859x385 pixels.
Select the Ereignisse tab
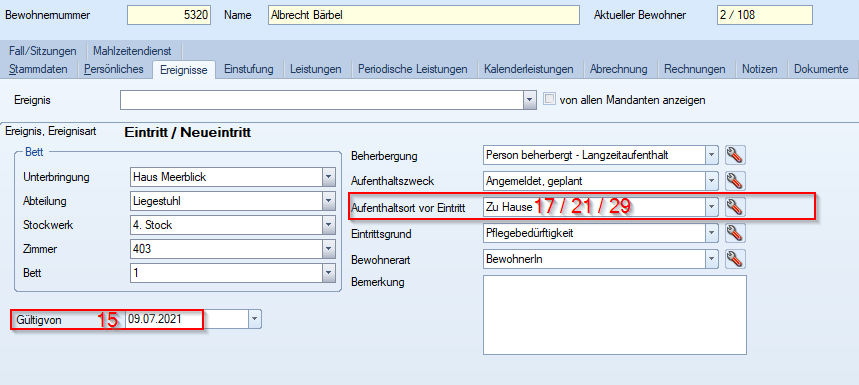184,70
